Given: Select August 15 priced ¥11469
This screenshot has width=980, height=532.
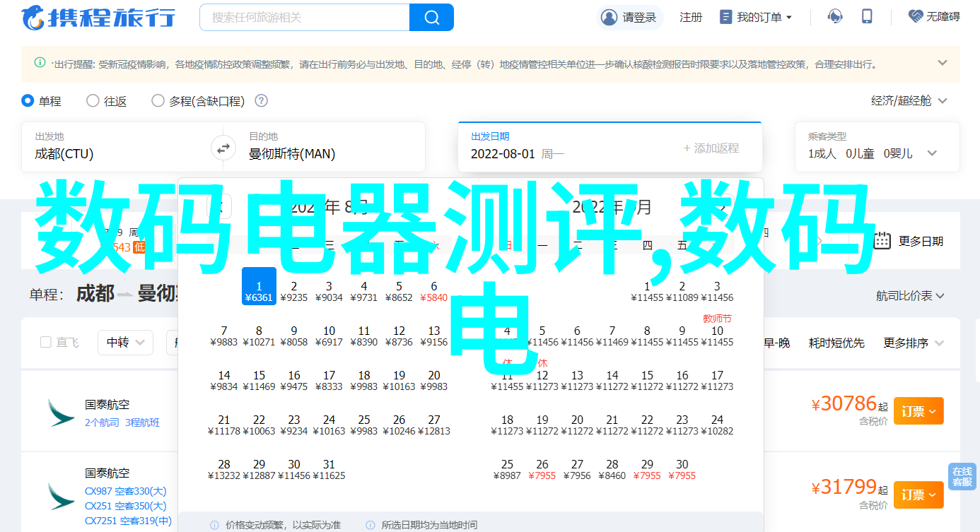Looking at the screenshot, I should tap(259, 380).
